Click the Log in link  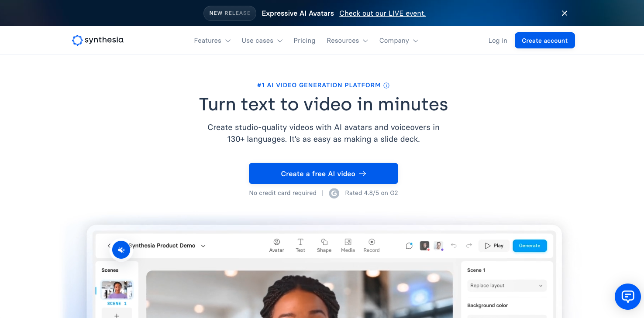498,41
